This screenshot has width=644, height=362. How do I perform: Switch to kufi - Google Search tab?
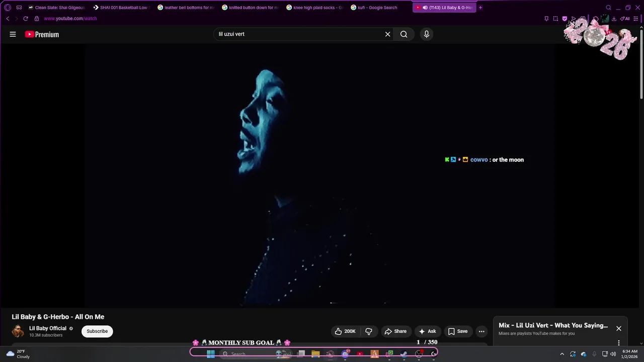pos(379,8)
